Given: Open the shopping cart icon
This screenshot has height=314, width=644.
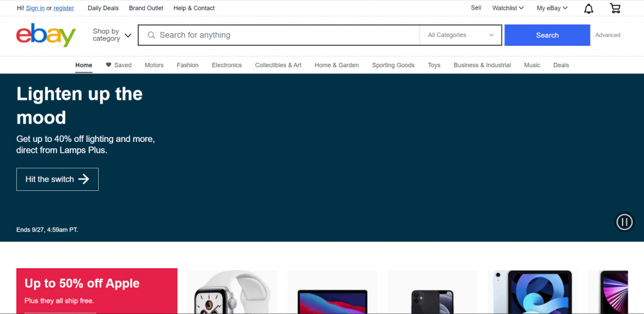Looking at the screenshot, I should click(x=615, y=8).
